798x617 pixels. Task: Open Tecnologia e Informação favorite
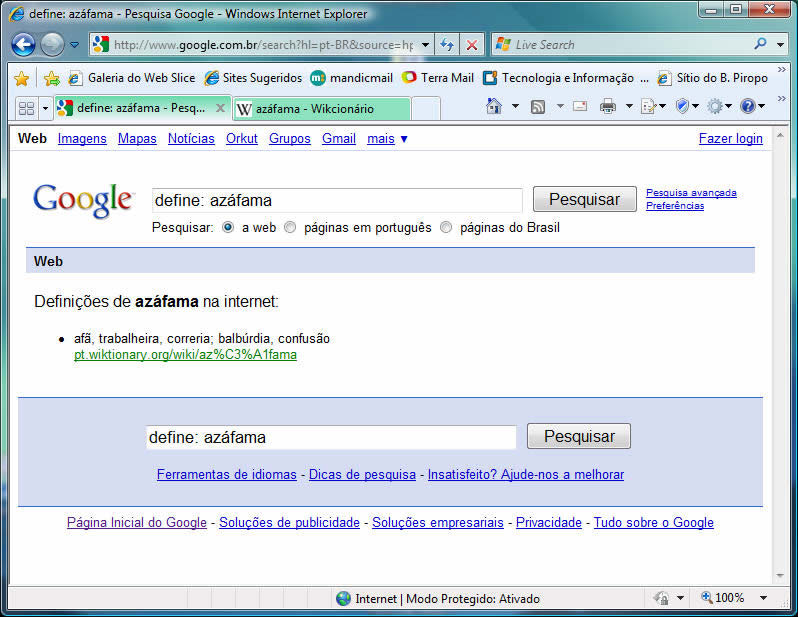pyautogui.click(x=566, y=78)
